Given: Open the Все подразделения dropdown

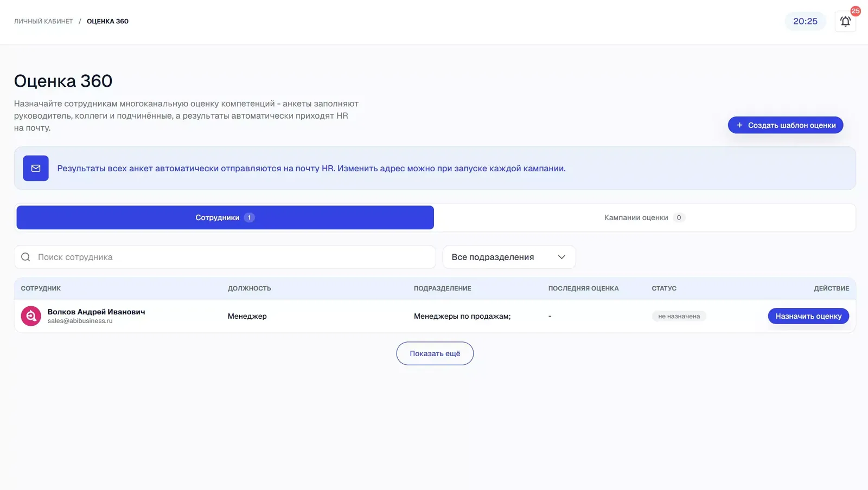Looking at the screenshot, I should [x=509, y=257].
